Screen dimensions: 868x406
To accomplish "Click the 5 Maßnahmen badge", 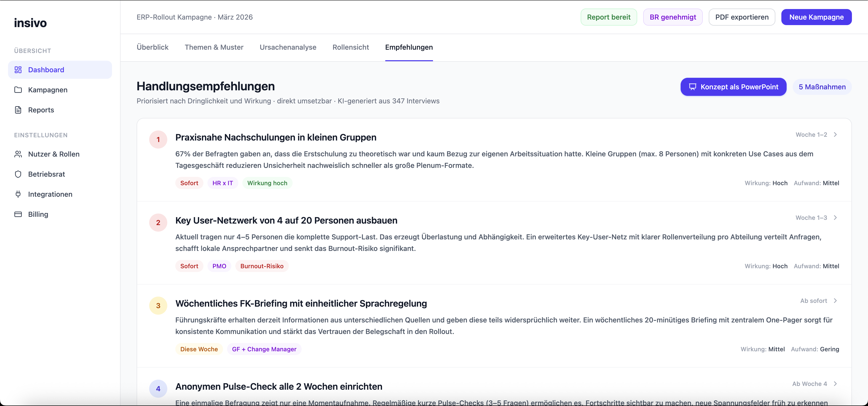I will point(822,87).
